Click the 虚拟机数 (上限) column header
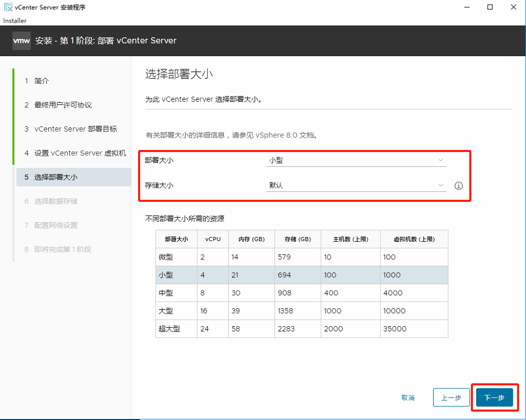Viewport: 526px width, 420px height. (x=414, y=239)
